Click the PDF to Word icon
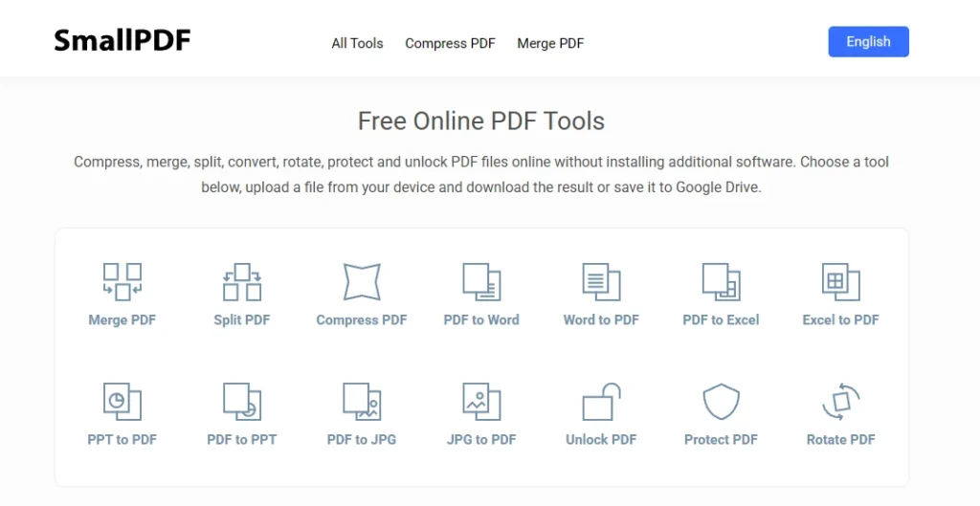 [481, 282]
